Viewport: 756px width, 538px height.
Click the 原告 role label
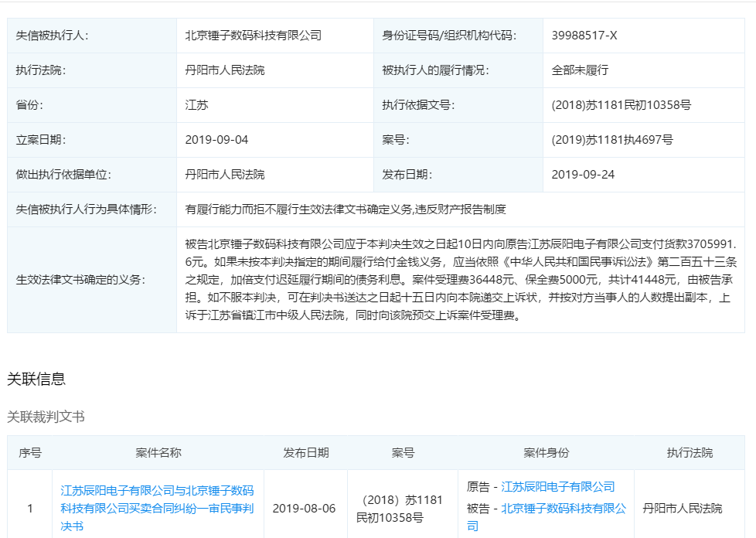[478, 487]
